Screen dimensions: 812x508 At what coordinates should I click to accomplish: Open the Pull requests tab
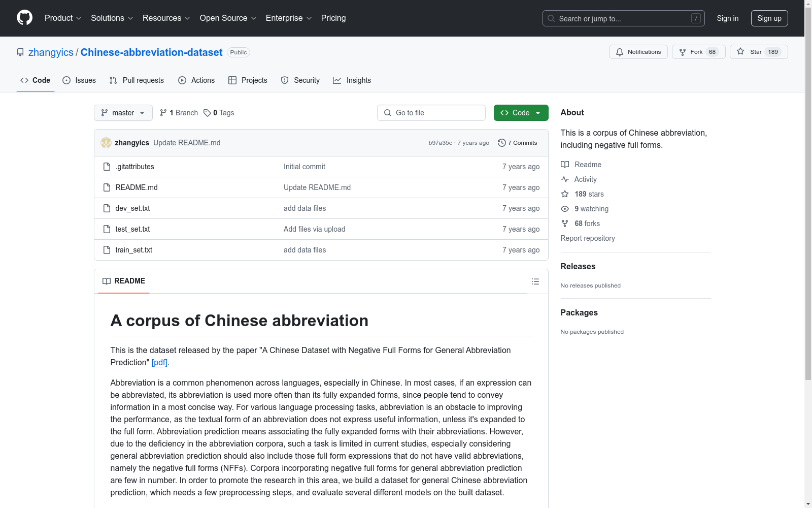137,80
